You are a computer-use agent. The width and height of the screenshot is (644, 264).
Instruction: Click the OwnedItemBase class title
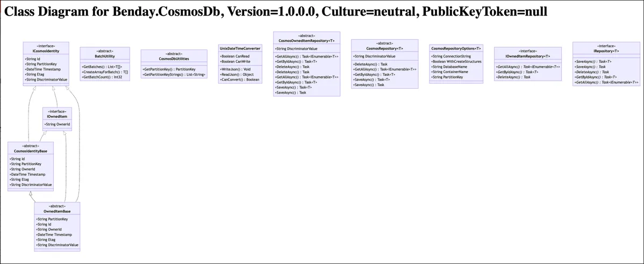coord(57,211)
